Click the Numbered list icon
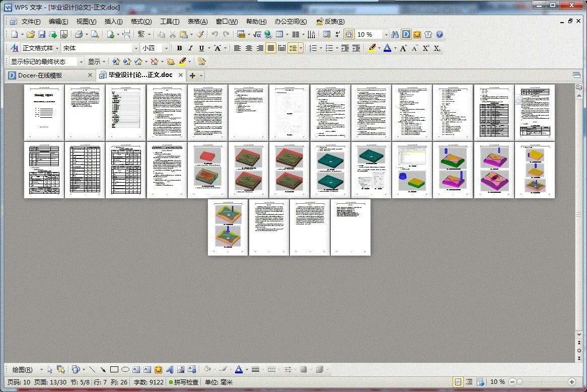 pos(313,48)
